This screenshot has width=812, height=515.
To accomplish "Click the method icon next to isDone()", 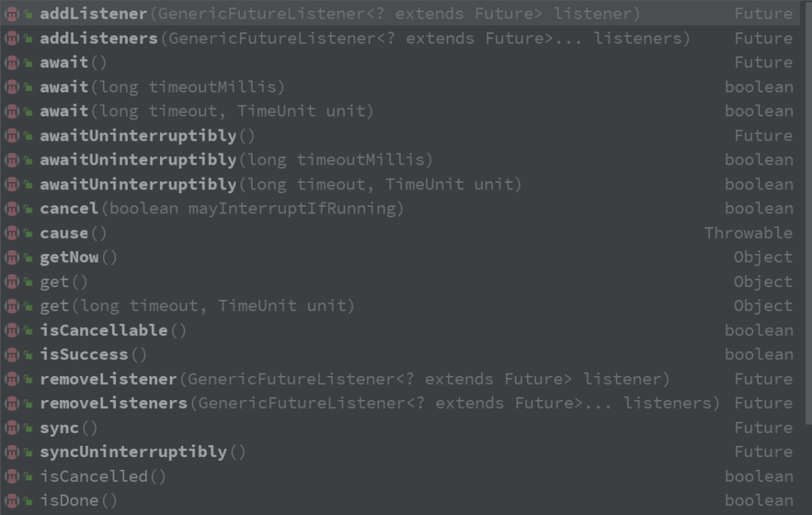I will pos(11,501).
